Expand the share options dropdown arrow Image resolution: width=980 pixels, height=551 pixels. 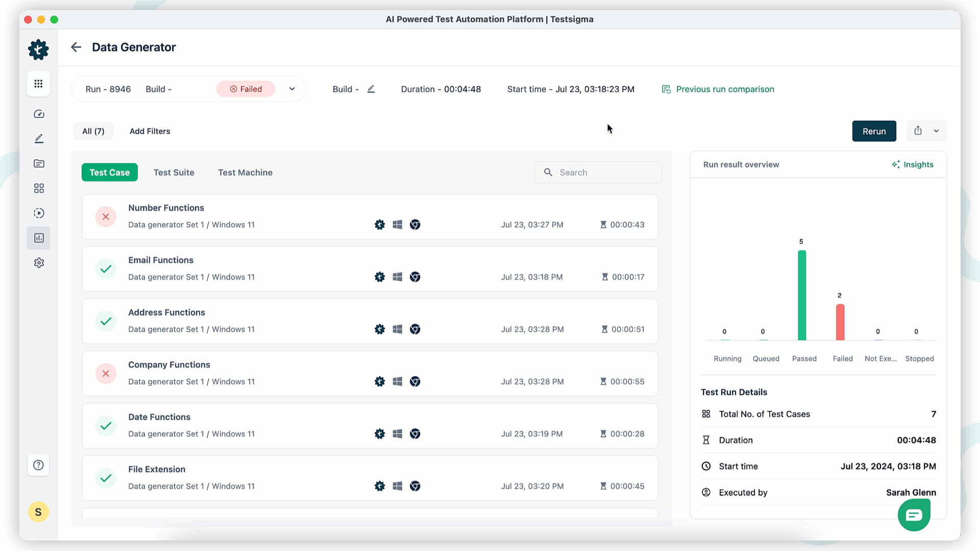936,131
